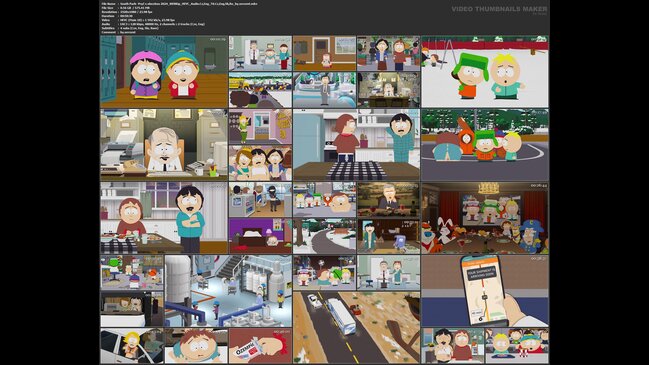
Task: Click the Cartman face close-up thumbnail
Action: tap(196, 346)
